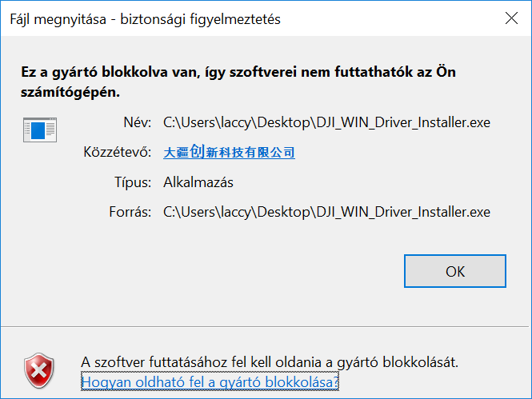Click the 'Forrás:' field label
This screenshot has width=532, height=399.
(x=130, y=212)
